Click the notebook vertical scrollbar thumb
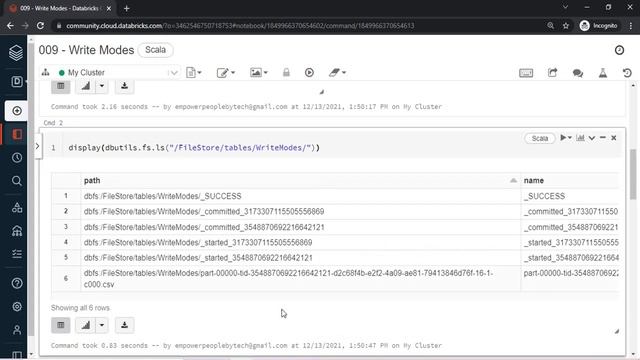The width and height of the screenshot is (640, 360). pos(633,174)
